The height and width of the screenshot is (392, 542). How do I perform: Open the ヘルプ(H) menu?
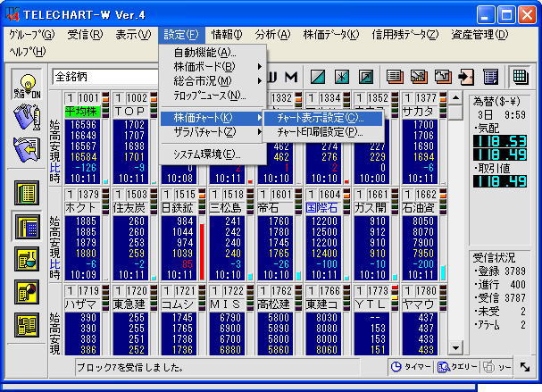pyautogui.click(x=28, y=52)
